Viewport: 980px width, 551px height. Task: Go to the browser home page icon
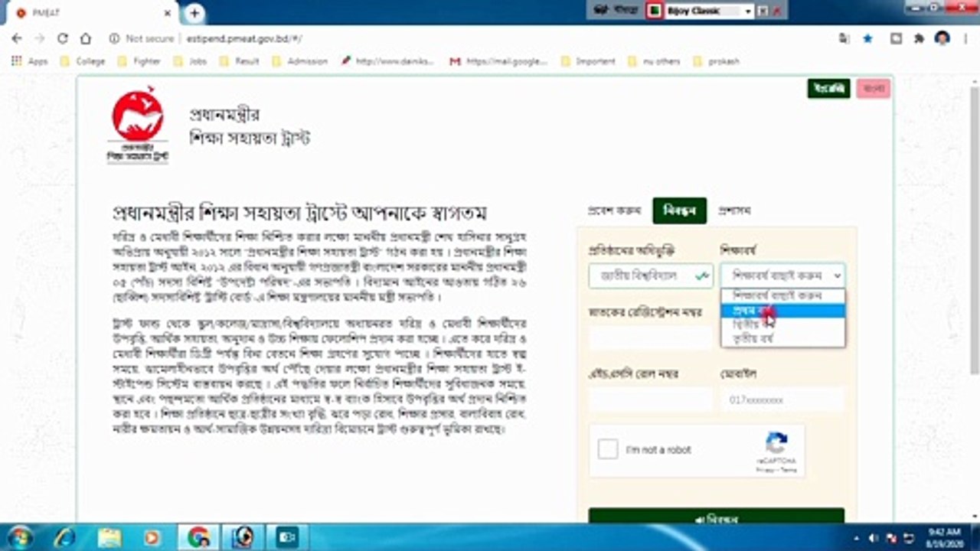point(86,38)
